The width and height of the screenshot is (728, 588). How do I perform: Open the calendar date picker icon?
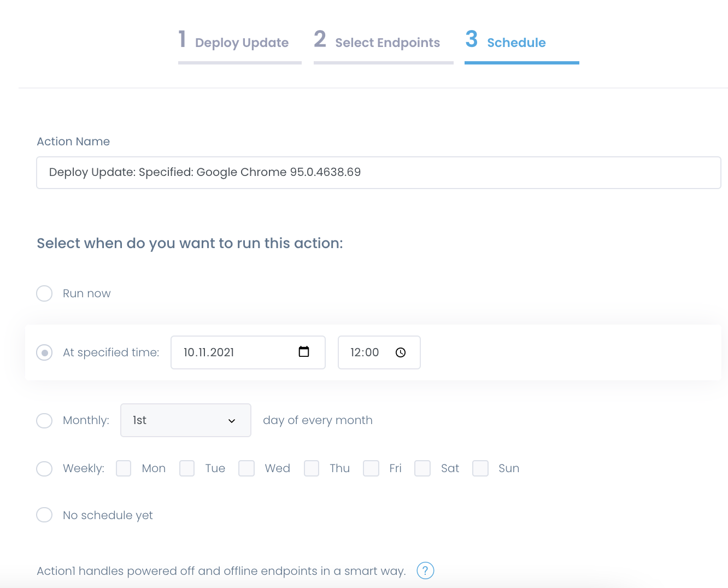[303, 352]
